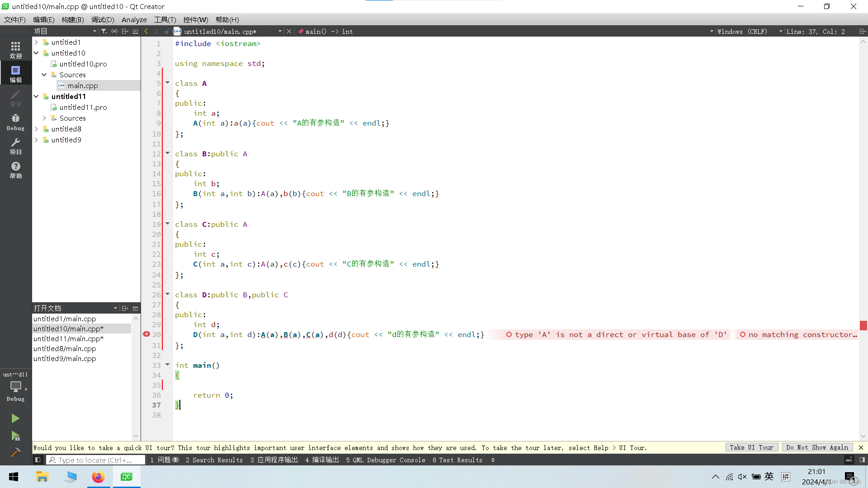Toggle the right sidebar visibility

[x=862, y=460]
